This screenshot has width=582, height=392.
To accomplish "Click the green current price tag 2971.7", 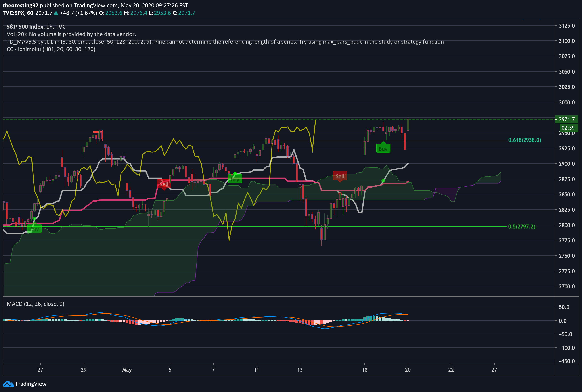I will click(567, 119).
